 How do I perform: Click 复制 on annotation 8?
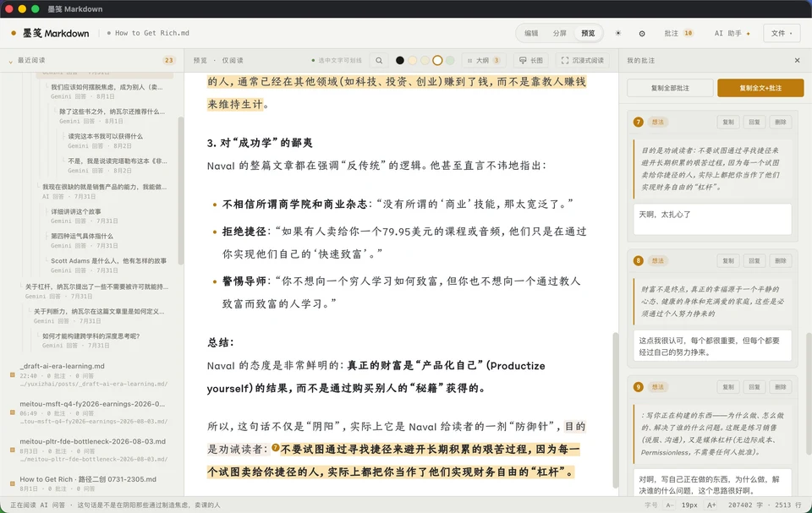click(x=728, y=261)
